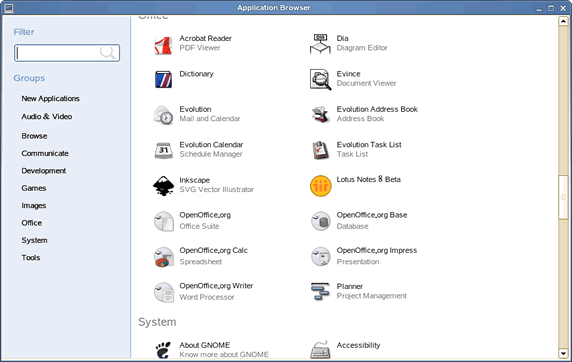The width and height of the screenshot is (572, 362).
Task: Launch Evince document viewer icon
Action: (320, 79)
